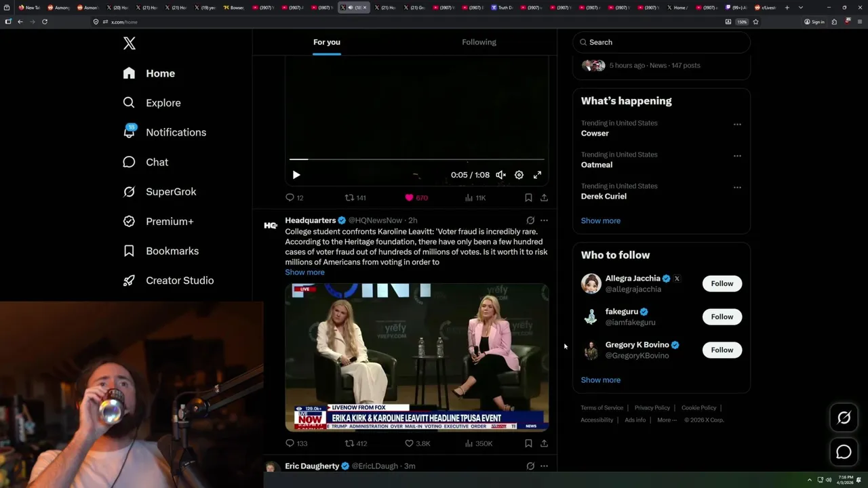Show more in Who to follow
Image resolution: width=868 pixels, height=488 pixels.
tap(600, 380)
